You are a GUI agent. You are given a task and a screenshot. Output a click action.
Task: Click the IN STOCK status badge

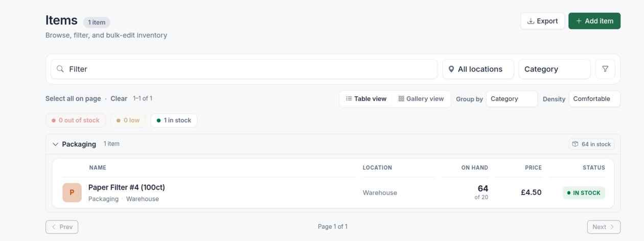584,193
